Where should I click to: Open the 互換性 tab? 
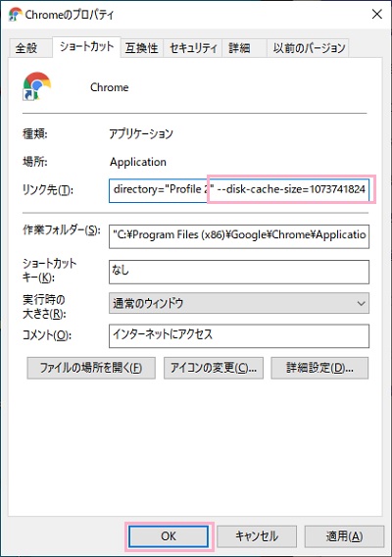[x=142, y=48]
